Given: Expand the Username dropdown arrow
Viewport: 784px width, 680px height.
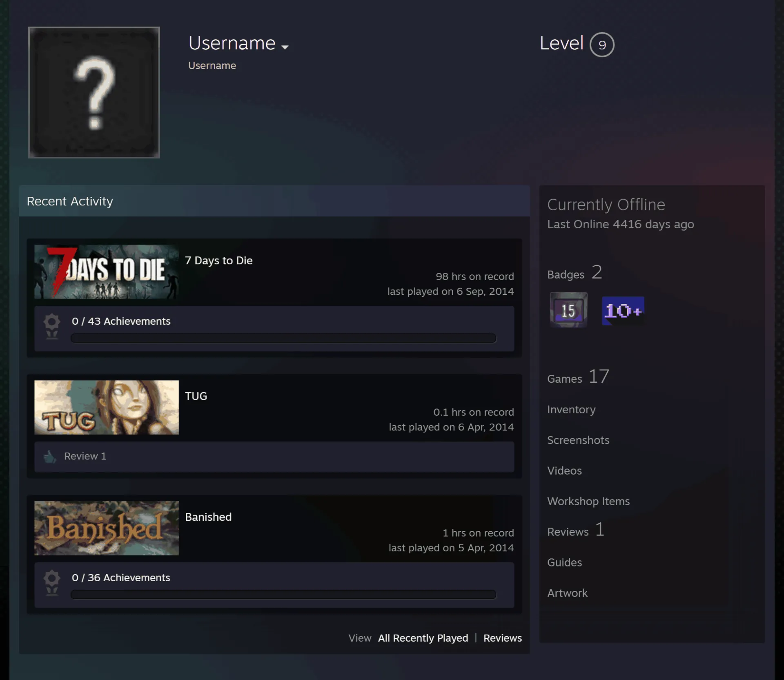Looking at the screenshot, I should coord(285,47).
